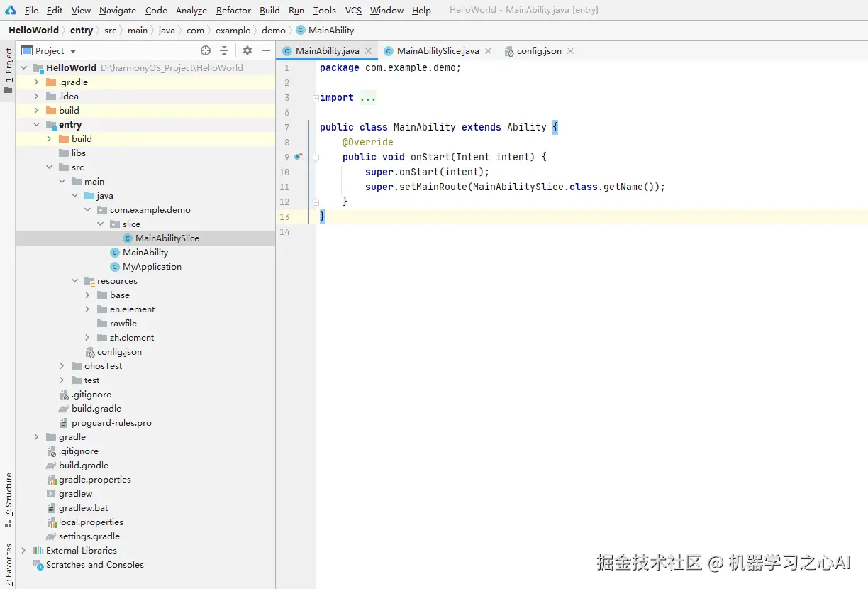Switch to MainAbilitySlice.java tab
Screen dimensions: 868x589
(x=438, y=51)
